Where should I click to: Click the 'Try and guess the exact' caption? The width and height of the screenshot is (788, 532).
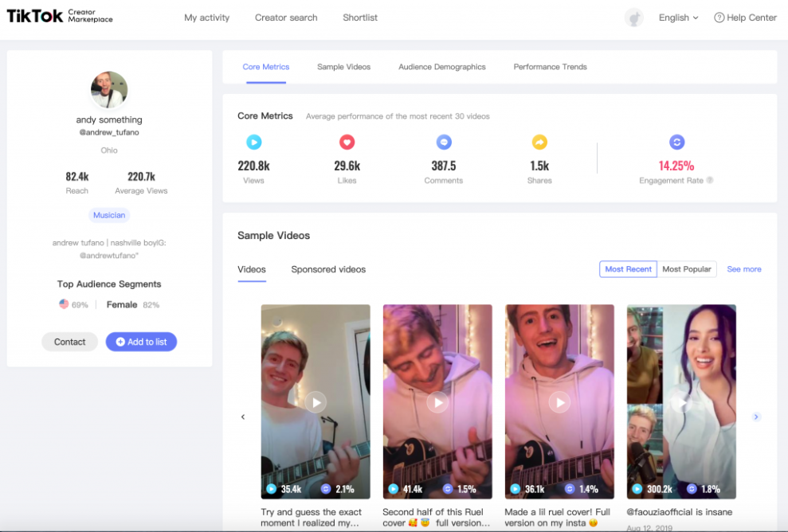pyautogui.click(x=311, y=518)
